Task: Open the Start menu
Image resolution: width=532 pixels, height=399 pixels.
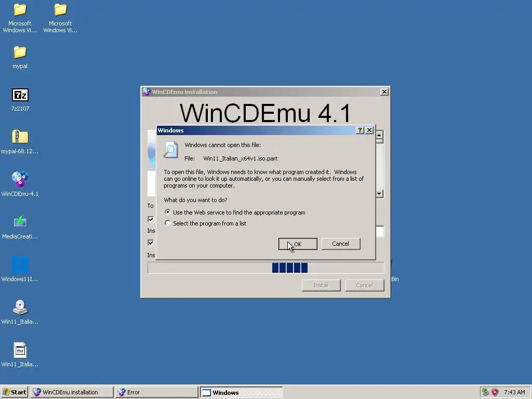Action: (x=15, y=392)
